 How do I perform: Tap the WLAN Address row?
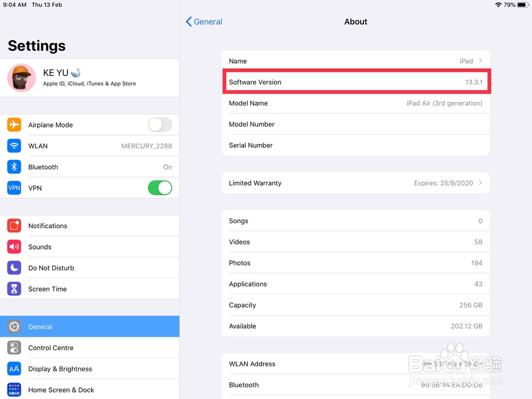click(356, 363)
